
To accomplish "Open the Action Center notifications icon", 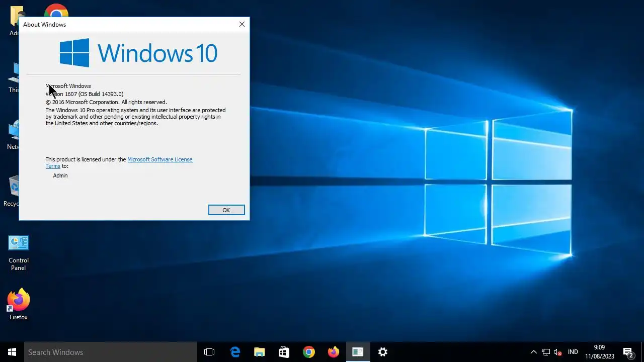I will (x=628, y=352).
